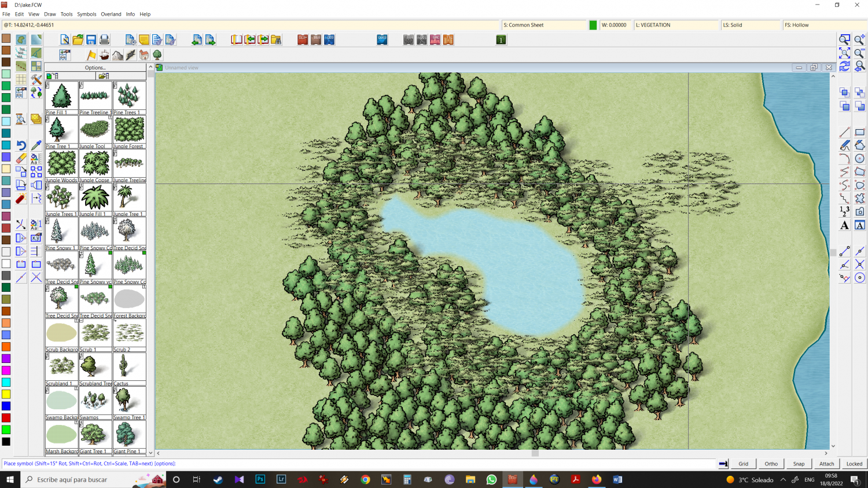Select the Jungle Forest symbol

[x=130, y=132]
